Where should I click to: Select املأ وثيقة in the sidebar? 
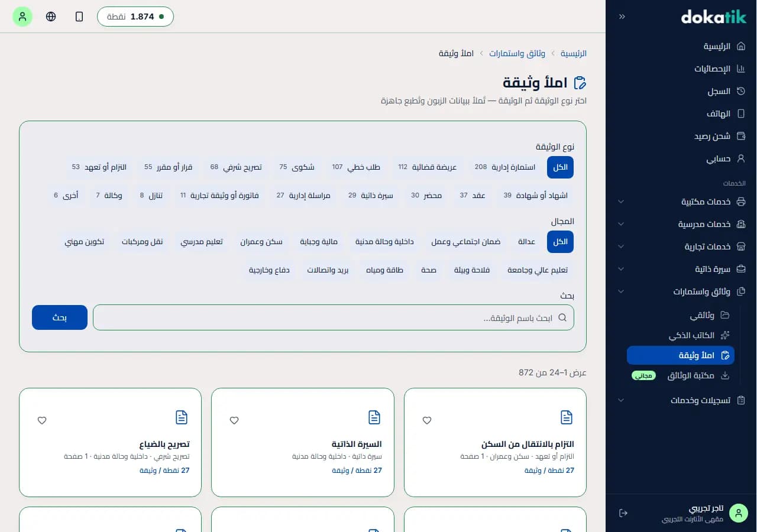point(681,355)
